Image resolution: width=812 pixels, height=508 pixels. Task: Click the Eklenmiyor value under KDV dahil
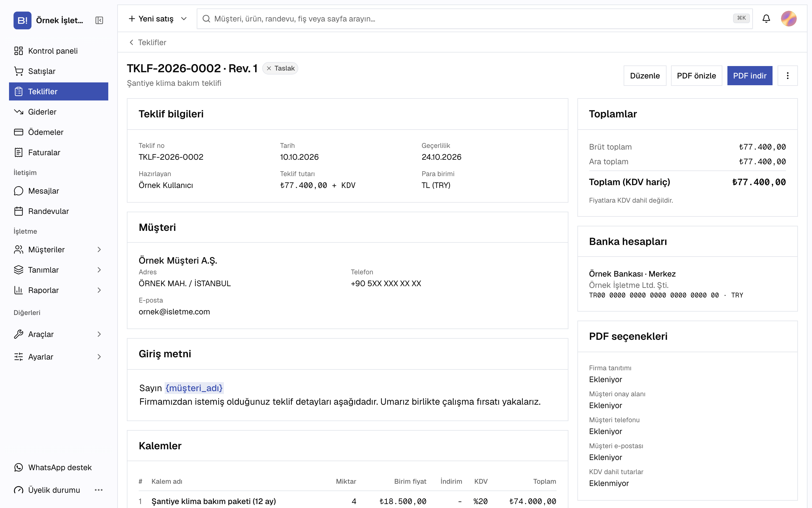[x=609, y=483]
